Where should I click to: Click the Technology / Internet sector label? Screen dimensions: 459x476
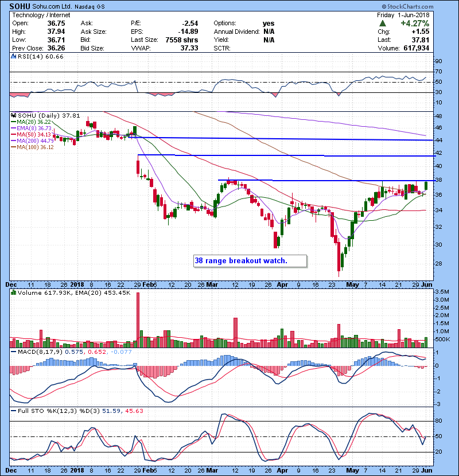point(41,15)
